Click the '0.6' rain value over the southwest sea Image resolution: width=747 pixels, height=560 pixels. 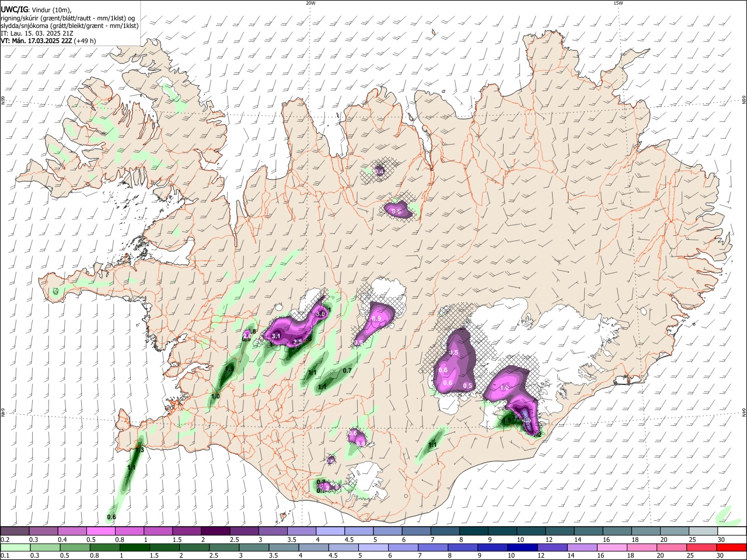(112, 517)
